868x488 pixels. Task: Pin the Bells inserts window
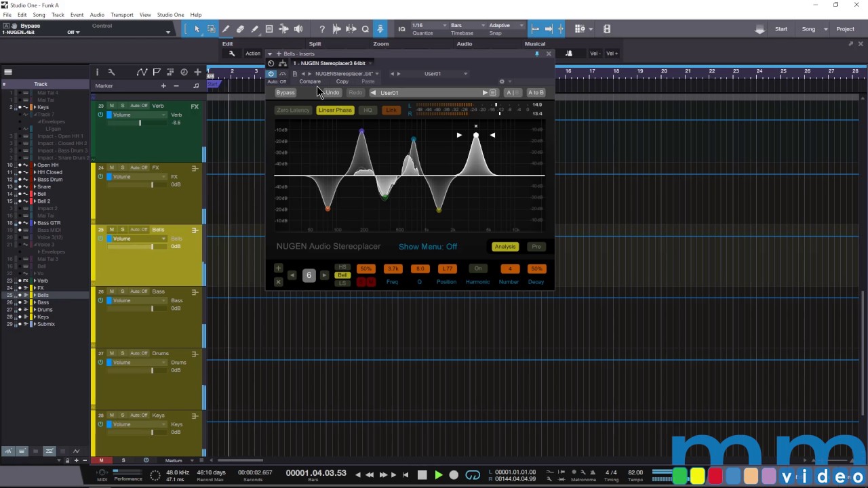tap(537, 54)
